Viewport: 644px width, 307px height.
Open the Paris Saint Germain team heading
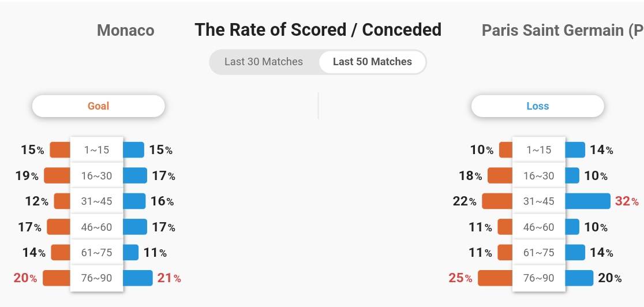tap(563, 31)
